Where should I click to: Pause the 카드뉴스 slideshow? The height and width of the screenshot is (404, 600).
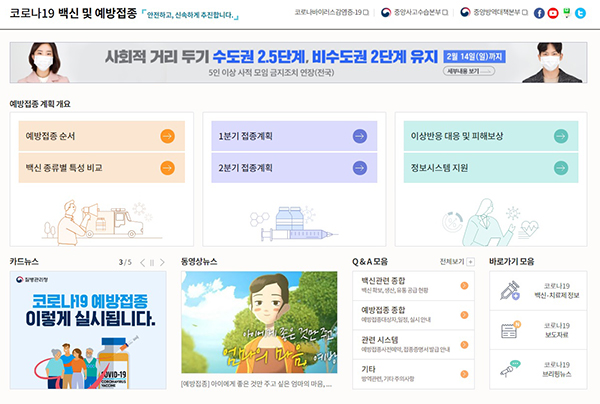pyautogui.click(x=151, y=262)
